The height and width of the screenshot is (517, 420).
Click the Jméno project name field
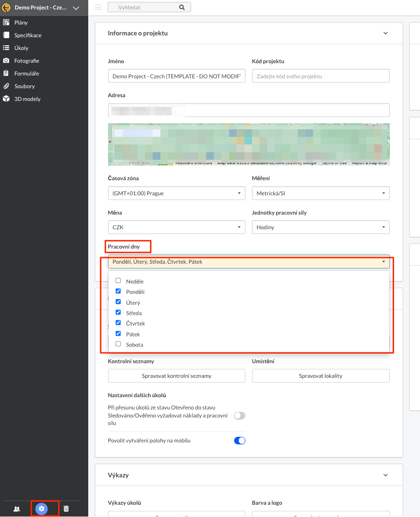pyautogui.click(x=176, y=76)
